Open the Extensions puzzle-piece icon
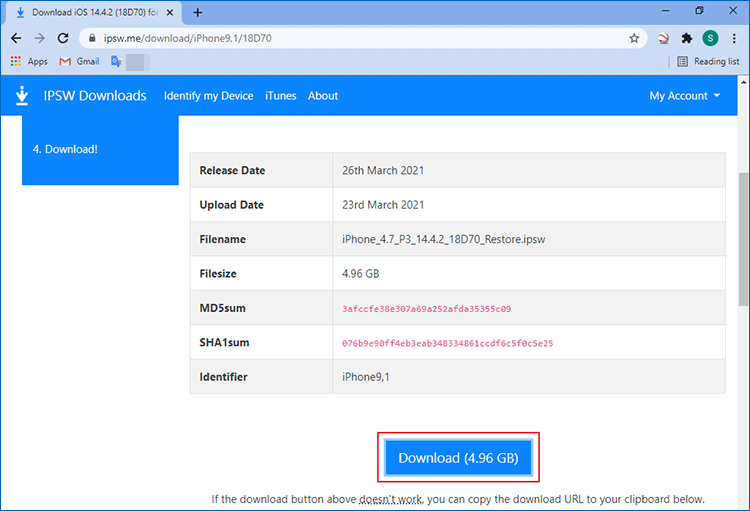The width and height of the screenshot is (750, 511). 687,38
